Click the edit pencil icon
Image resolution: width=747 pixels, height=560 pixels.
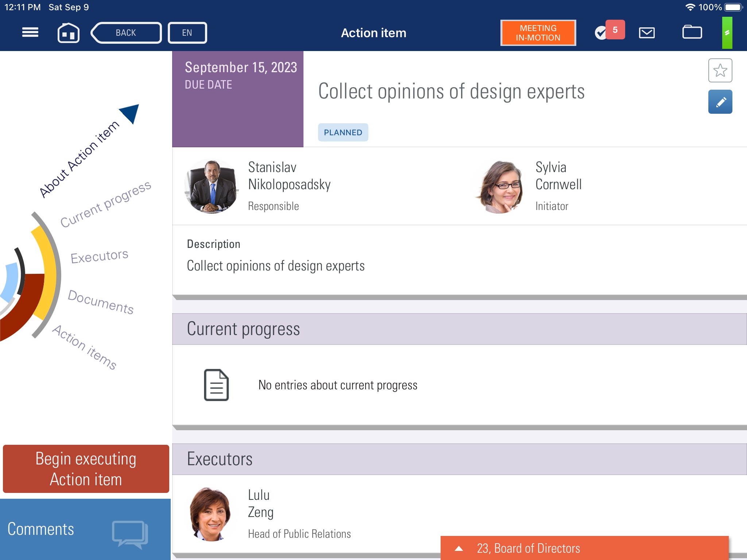pyautogui.click(x=720, y=101)
